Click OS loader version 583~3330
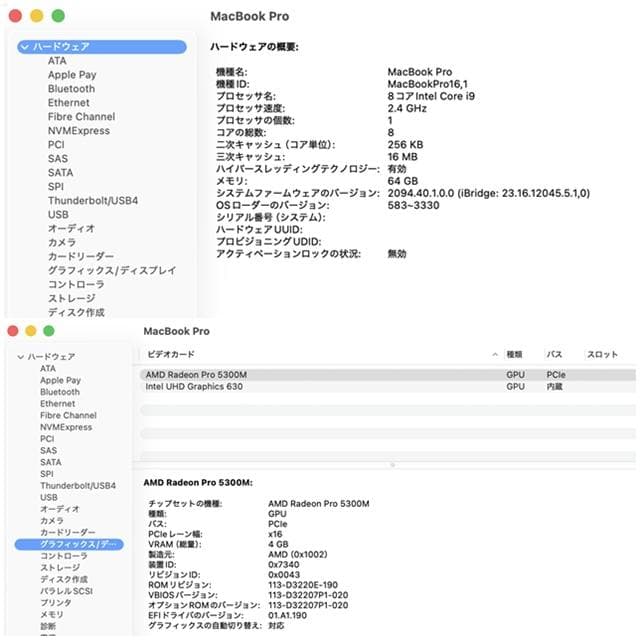 tap(413, 205)
